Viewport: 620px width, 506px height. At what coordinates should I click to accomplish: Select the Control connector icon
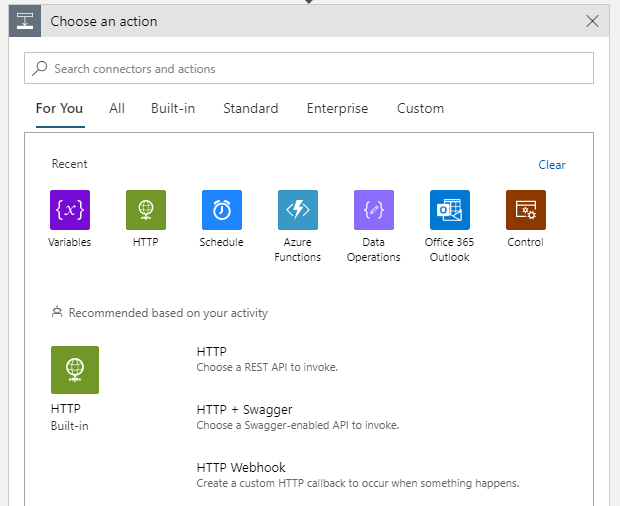pyautogui.click(x=525, y=210)
